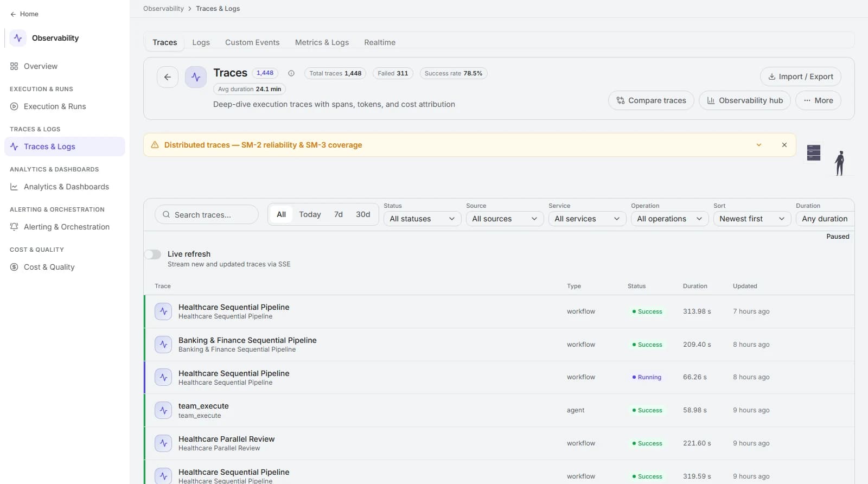Click the Import / Export button
The width and height of the screenshot is (868, 484).
click(x=801, y=77)
